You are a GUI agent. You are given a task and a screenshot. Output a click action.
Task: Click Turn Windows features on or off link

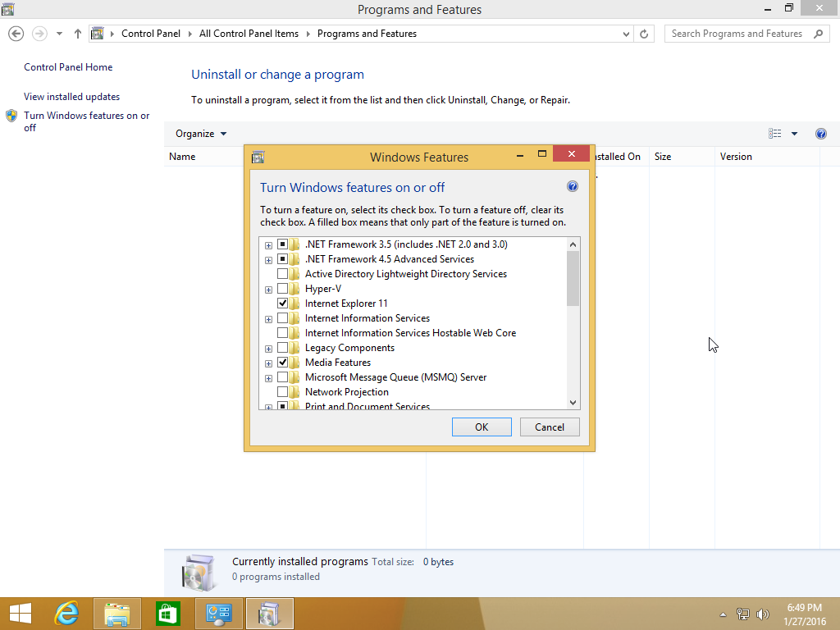click(x=86, y=121)
